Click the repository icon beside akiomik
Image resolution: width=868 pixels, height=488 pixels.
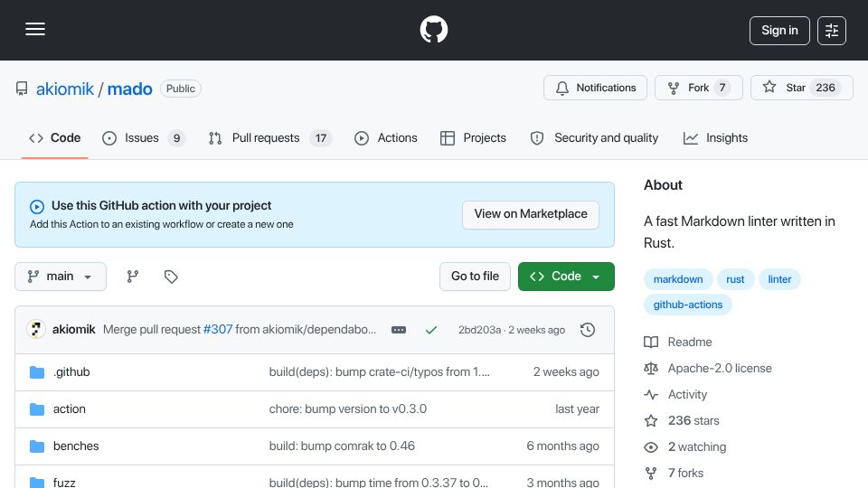tap(22, 89)
